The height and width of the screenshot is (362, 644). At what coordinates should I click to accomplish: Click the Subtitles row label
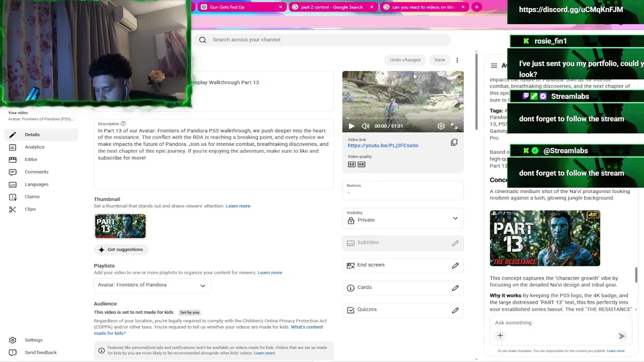coord(368,243)
